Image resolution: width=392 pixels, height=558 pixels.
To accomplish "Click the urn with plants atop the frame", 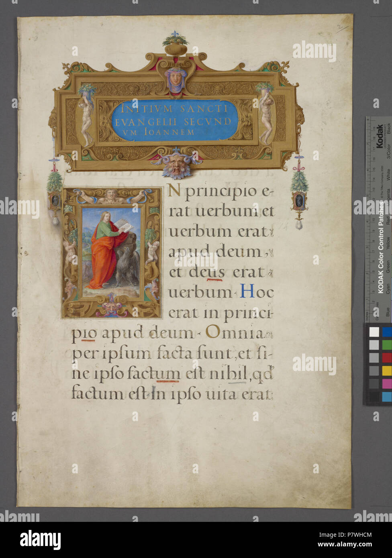I will click(176, 43).
